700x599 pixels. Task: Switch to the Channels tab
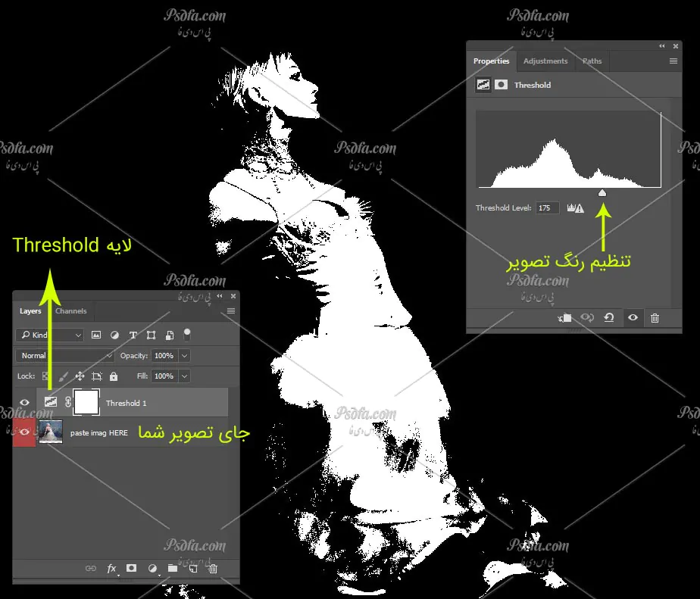point(71,311)
